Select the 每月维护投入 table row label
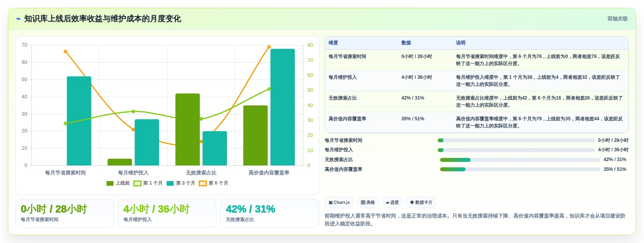 [343, 77]
